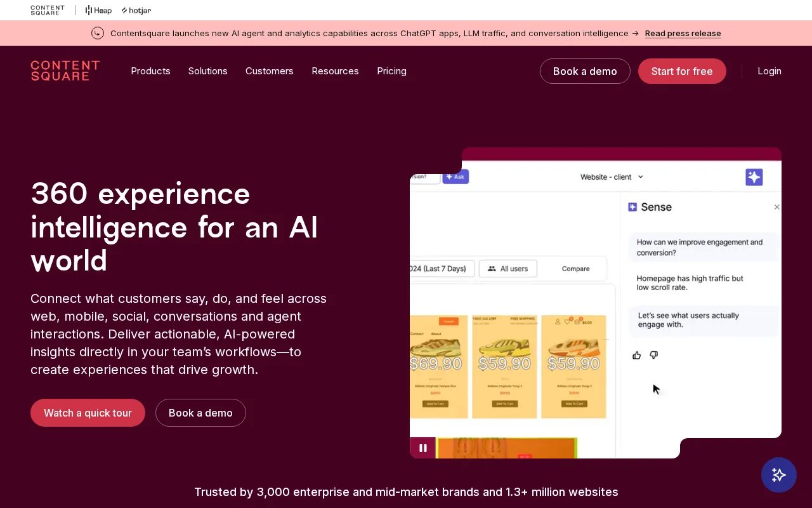
Task: Click the $69.90 shoe product card
Action: (x=439, y=366)
